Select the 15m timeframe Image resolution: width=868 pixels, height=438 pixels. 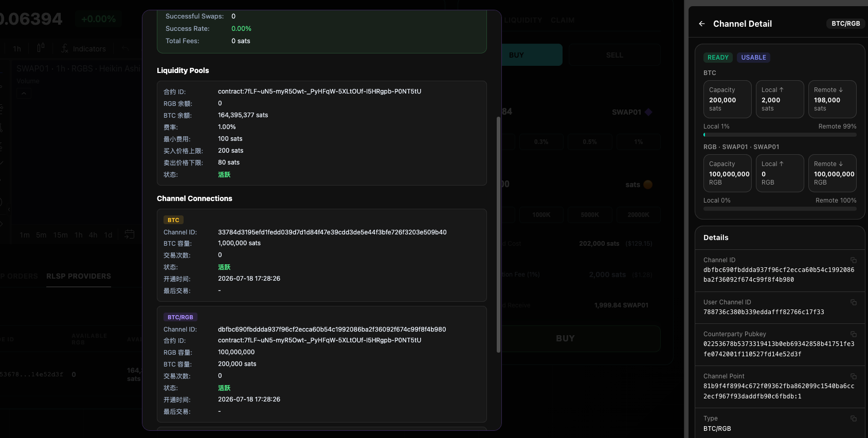pyautogui.click(x=61, y=235)
